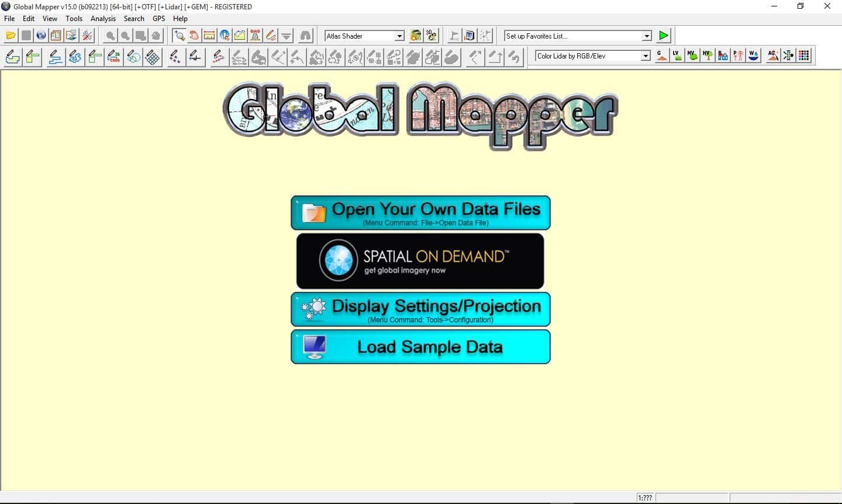Select the Feature Info tool
Screen dimensions: 842x504
coord(225,36)
